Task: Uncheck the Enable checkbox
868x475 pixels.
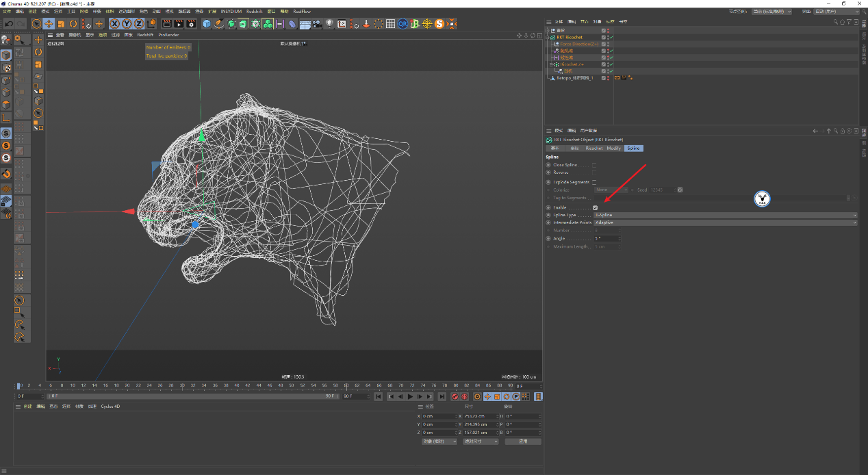Action: click(x=596, y=207)
